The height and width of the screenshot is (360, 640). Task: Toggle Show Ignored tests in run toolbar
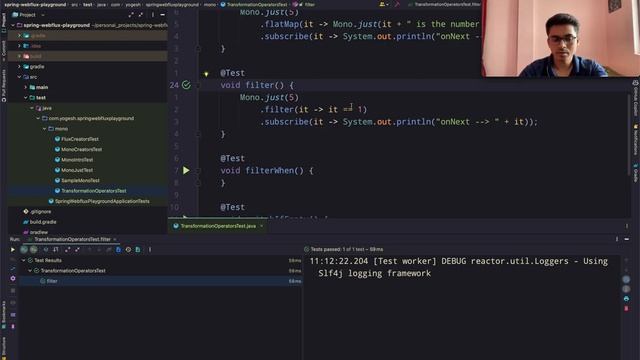[x=34, y=249]
